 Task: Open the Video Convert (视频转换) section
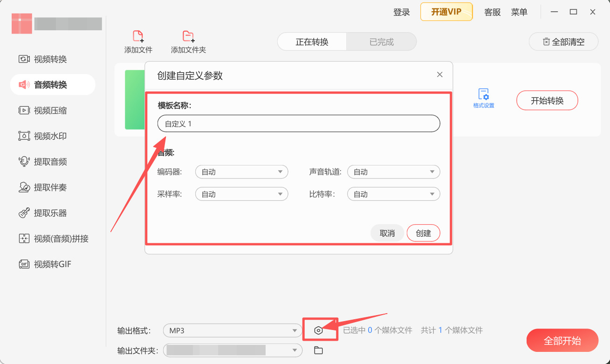click(43, 59)
